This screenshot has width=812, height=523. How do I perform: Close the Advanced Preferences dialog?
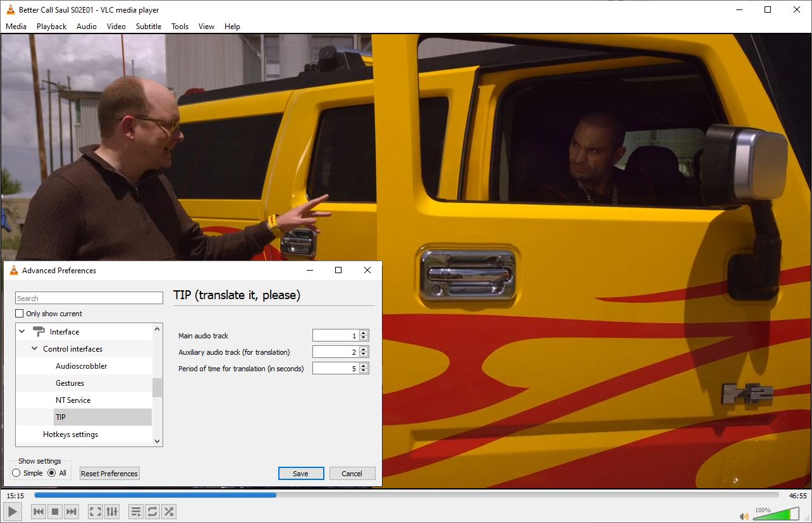367,270
